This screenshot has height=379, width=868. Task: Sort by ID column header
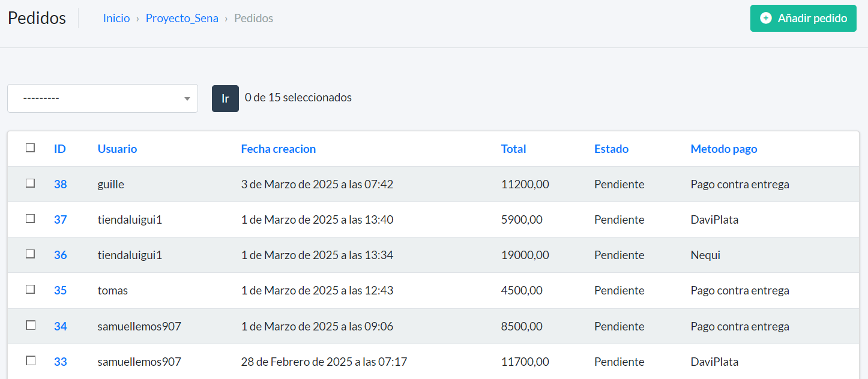pyautogui.click(x=60, y=149)
